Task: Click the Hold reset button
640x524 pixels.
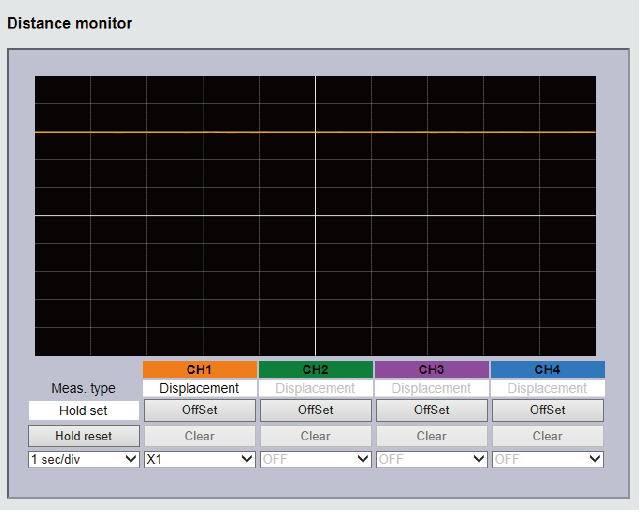Action: (83, 436)
